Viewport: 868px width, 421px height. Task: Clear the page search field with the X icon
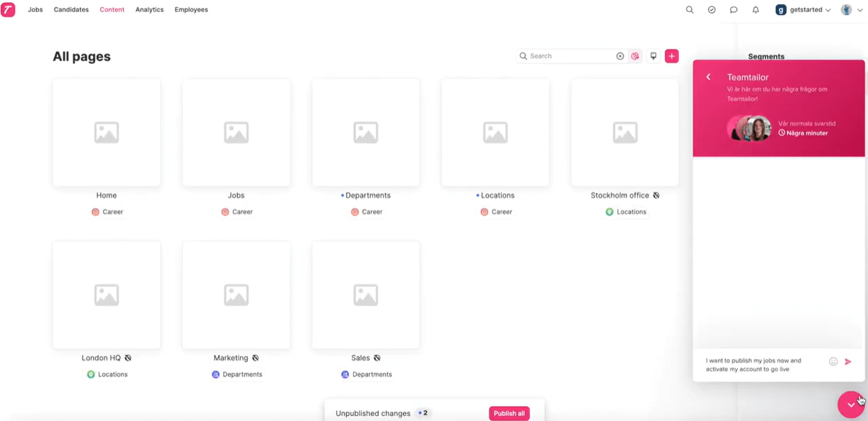point(620,56)
